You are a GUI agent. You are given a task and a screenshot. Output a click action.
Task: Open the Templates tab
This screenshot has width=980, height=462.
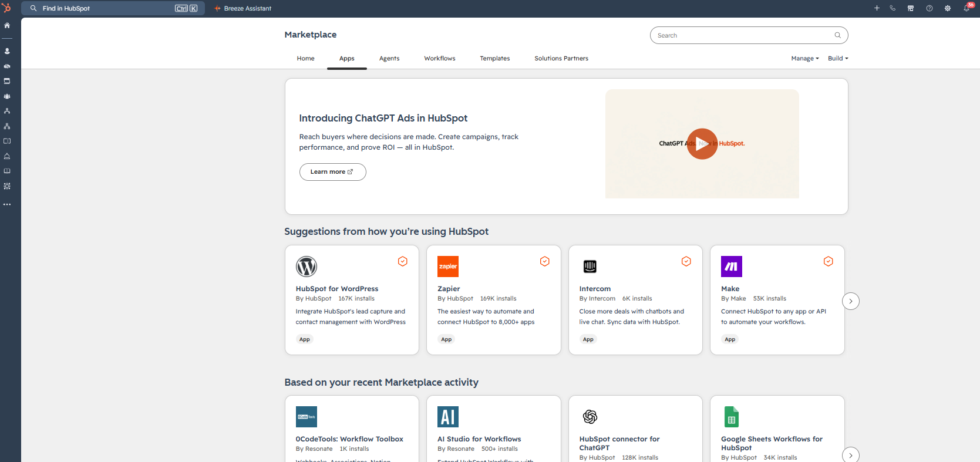tap(495, 58)
